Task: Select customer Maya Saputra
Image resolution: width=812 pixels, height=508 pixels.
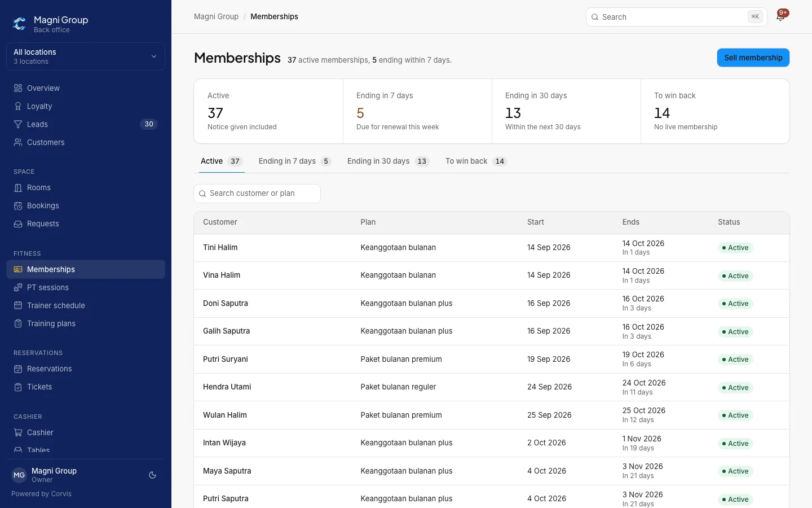Action: 227,471
